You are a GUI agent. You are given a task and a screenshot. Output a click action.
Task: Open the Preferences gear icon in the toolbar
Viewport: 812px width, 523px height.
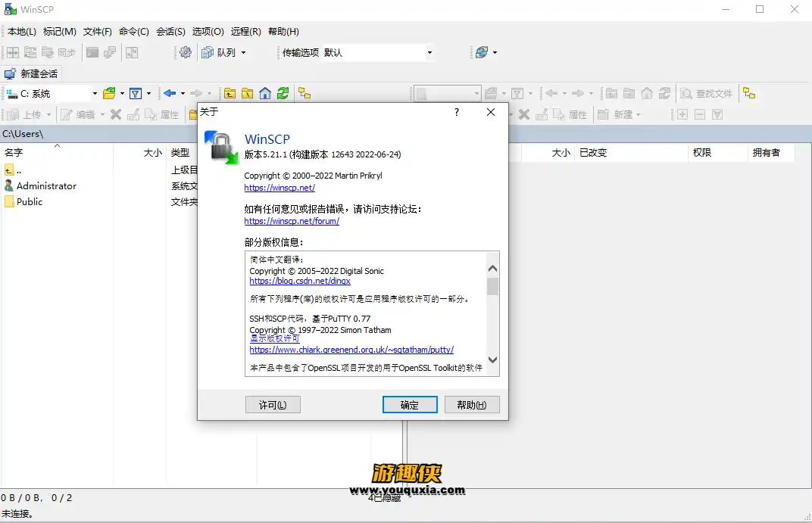point(186,52)
